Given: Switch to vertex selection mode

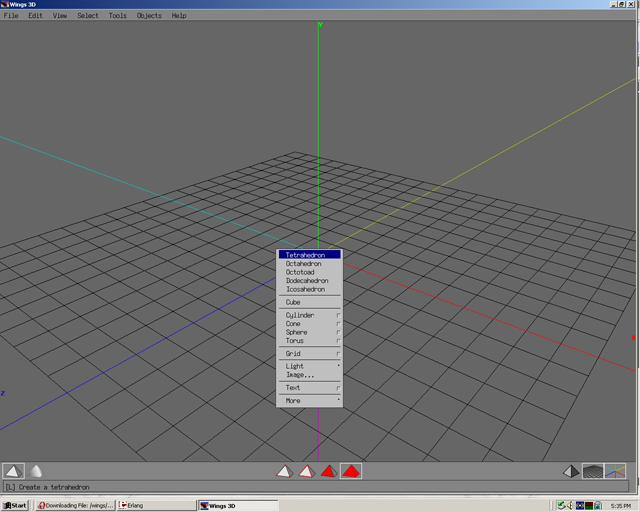Looking at the screenshot, I should click(x=284, y=471).
